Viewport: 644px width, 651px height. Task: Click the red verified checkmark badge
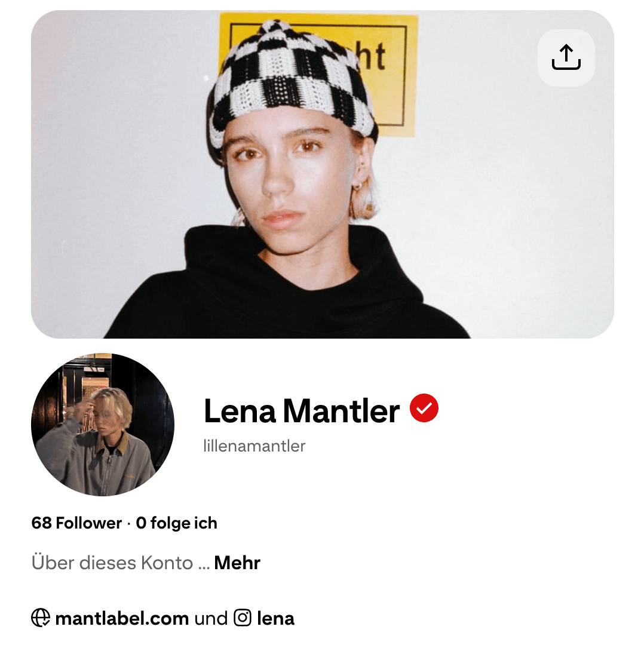pyautogui.click(x=424, y=408)
